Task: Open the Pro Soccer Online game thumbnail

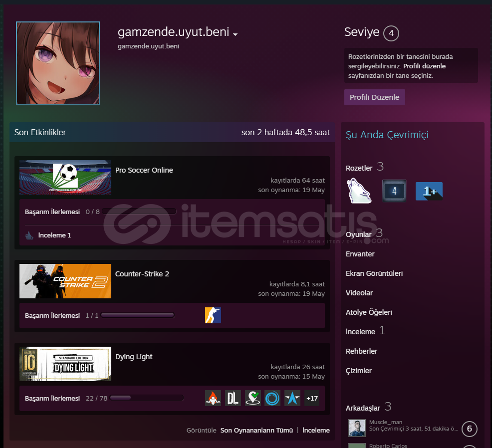Action: (x=65, y=177)
